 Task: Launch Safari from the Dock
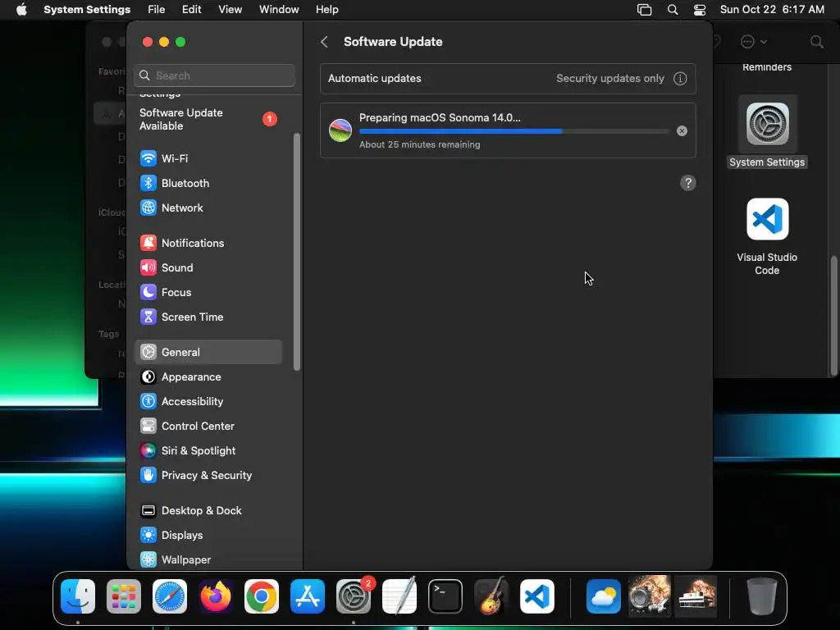pos(170,596)
